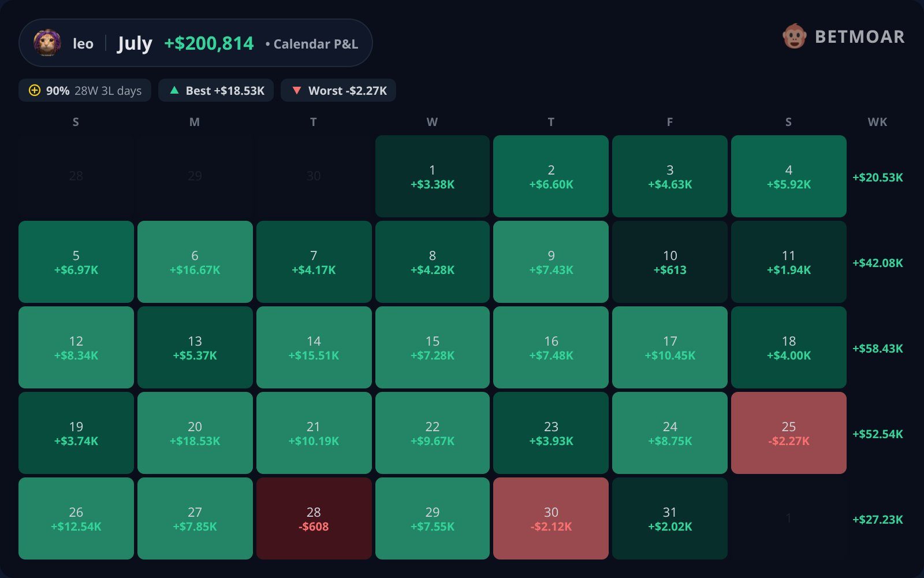
Task: Click the BETMOAR monkey logo icon
Action: click(x=794, y=36)
